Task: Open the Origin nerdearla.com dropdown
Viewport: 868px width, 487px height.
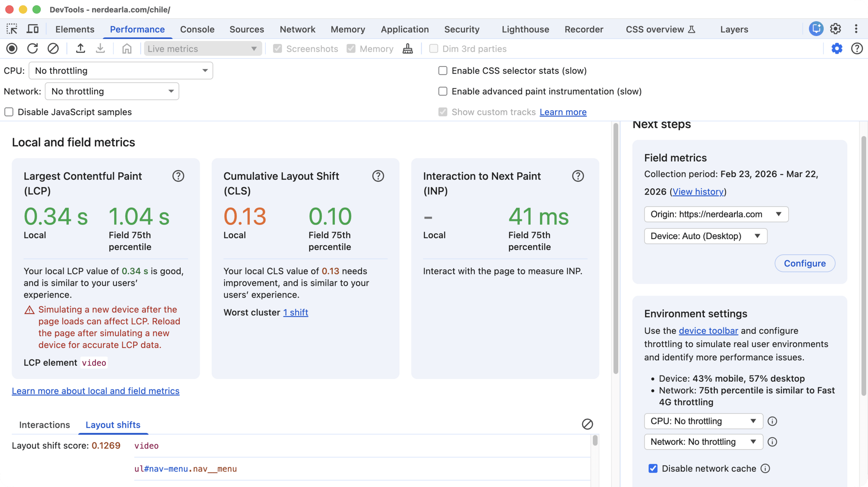Action: [x=716, y=214]
